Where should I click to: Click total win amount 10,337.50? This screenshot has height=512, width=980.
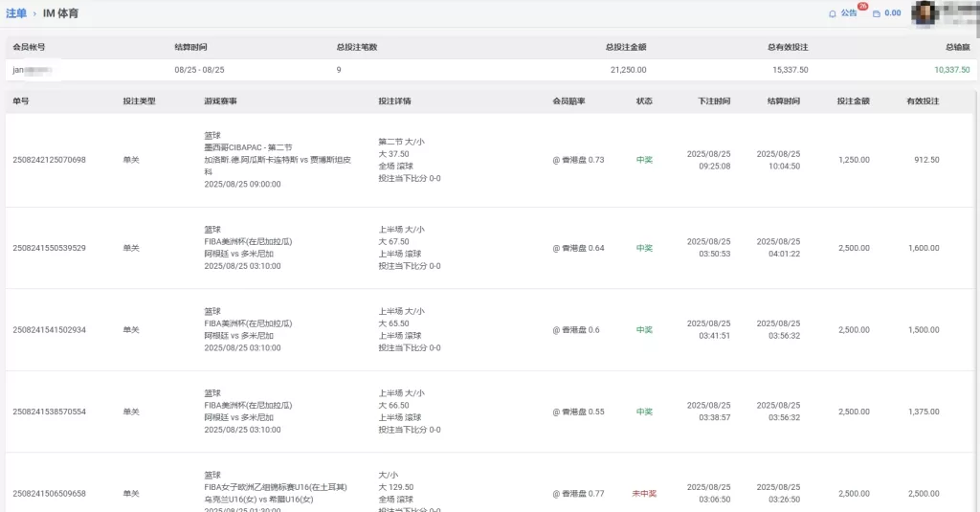(x=952, y=70)
